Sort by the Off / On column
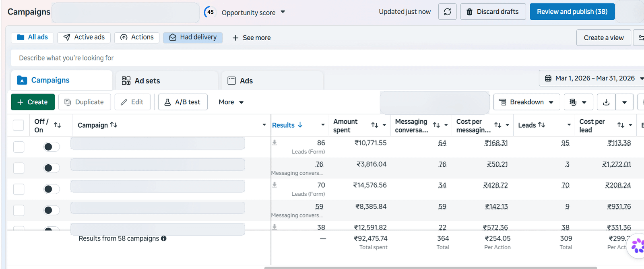644x269 pixels. pos(58,125)
